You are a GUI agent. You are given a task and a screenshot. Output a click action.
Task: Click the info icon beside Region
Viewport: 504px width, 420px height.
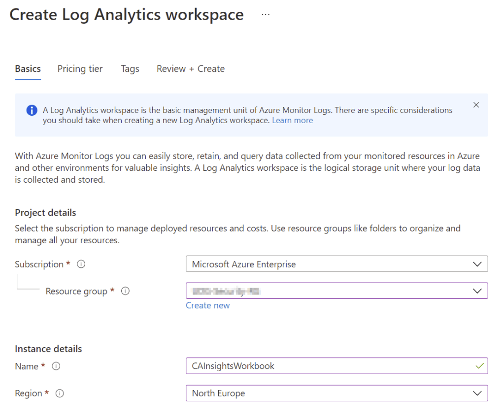pos(60,393)
